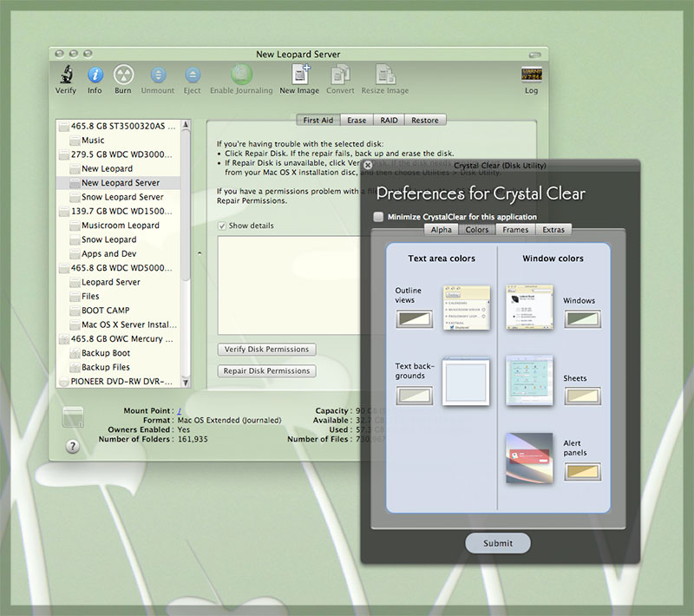The height and width of the screenshot is (616, 694).
Task: Open the Restore tab
Action: [425, 121]
